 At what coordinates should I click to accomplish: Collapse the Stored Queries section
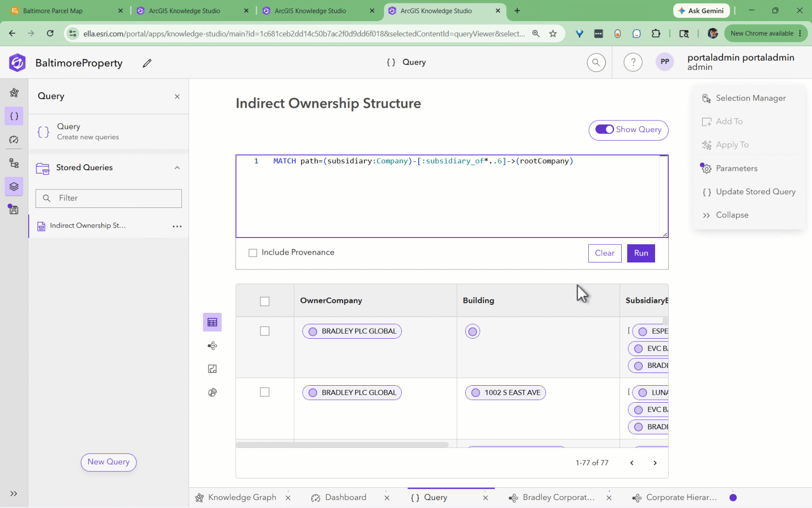177,168
